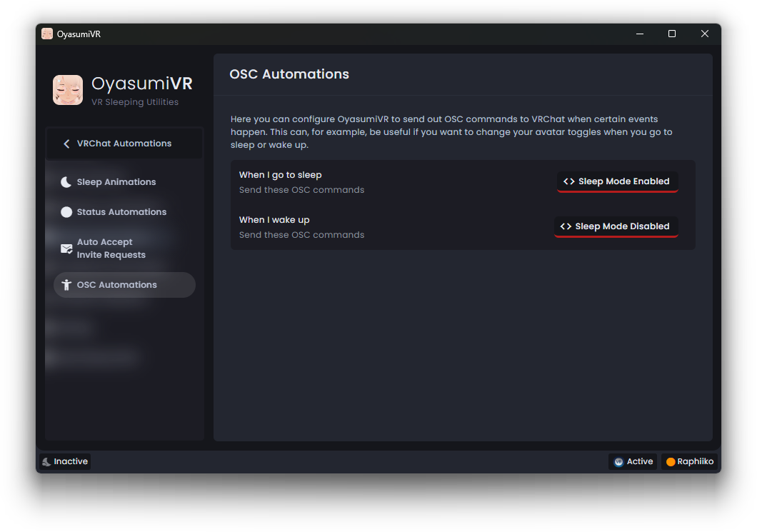
Task: Click the SteamVR Active status indicator
Action: [633, 461]
